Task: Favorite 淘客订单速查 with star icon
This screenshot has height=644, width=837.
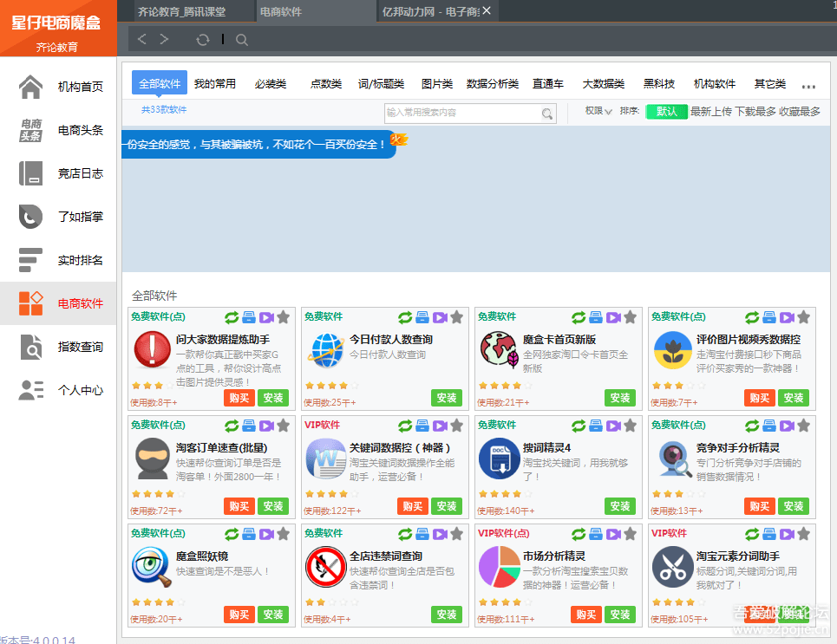Action: (284, 426)
